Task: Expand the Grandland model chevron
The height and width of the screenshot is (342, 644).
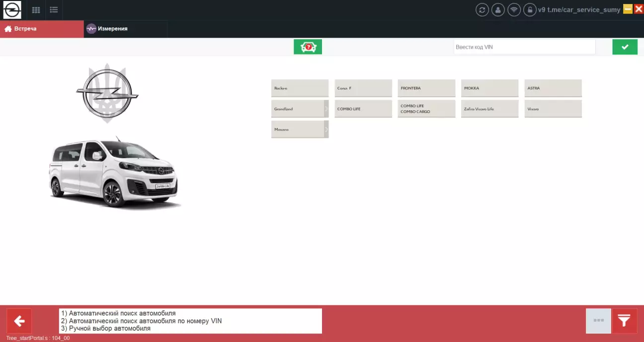Action: (326, 109)
